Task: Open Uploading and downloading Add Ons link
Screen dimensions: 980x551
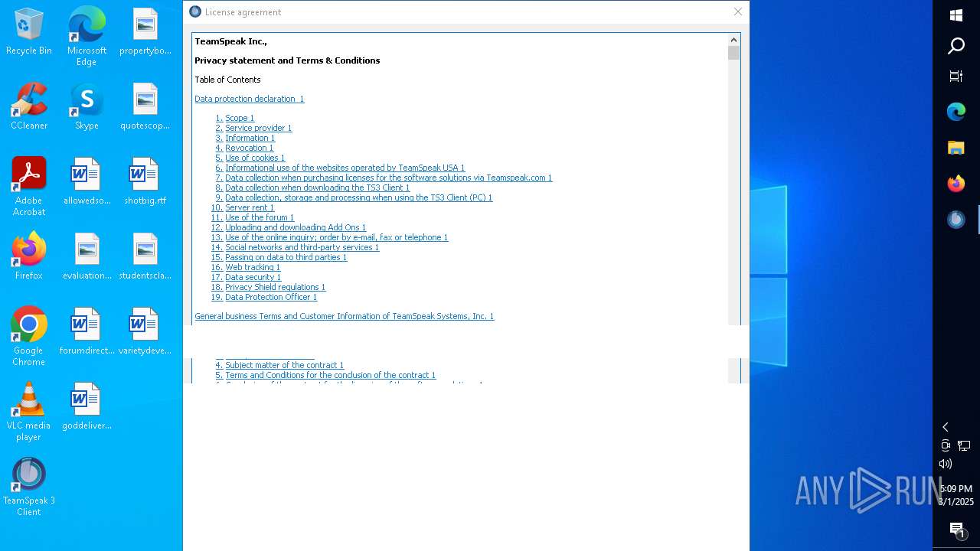Action: (x=296, y=227)
